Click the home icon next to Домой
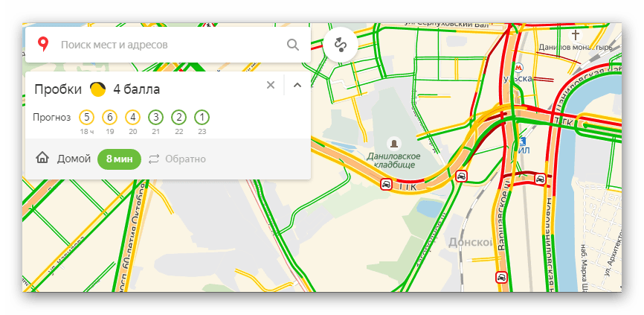644x315 pixels. point(42,159)
